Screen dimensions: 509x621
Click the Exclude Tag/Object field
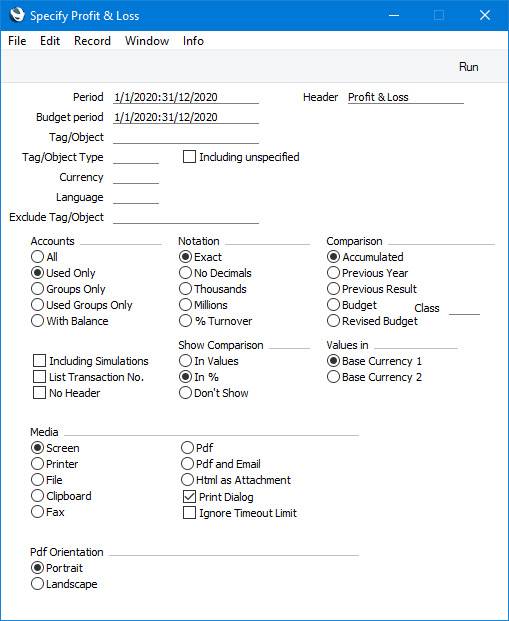coord(186,217)
